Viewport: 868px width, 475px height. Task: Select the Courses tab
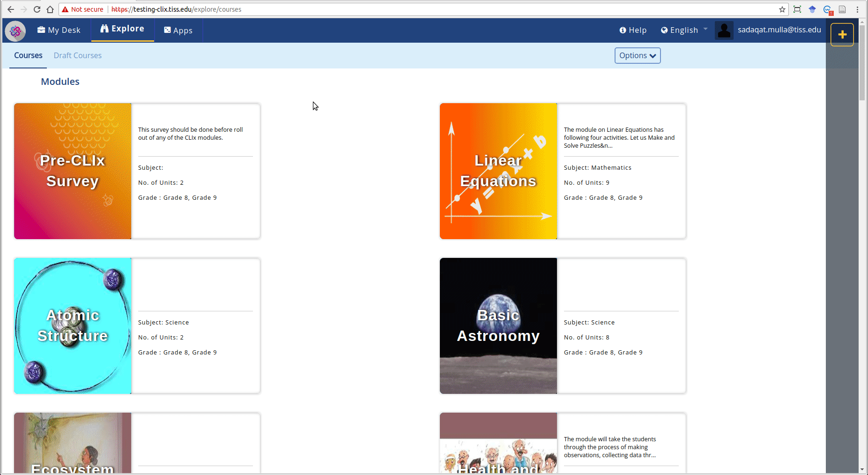pos(28,55)
